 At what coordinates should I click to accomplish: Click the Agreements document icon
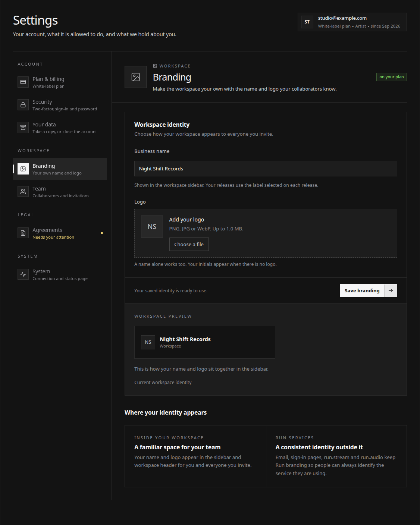[x=23, y=233]
